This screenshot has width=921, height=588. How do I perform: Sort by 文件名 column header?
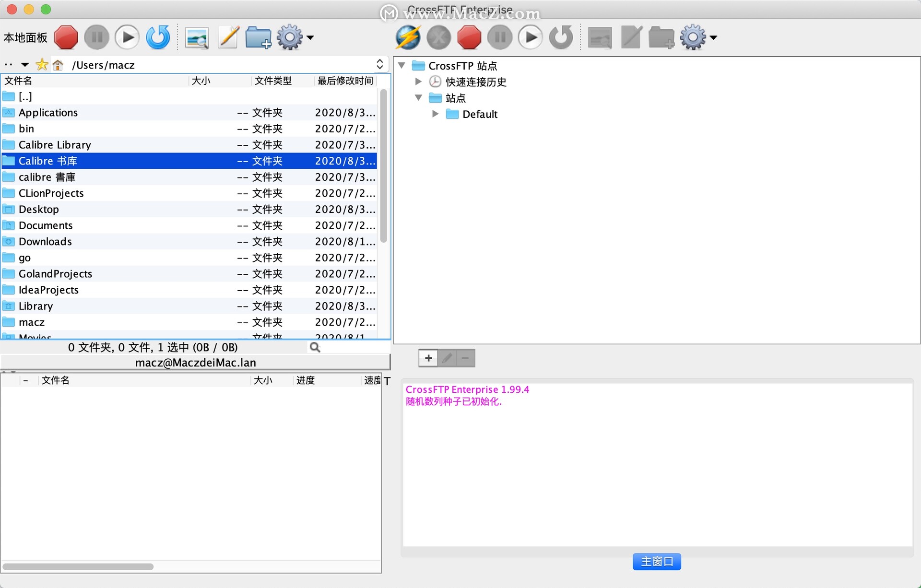95,81
